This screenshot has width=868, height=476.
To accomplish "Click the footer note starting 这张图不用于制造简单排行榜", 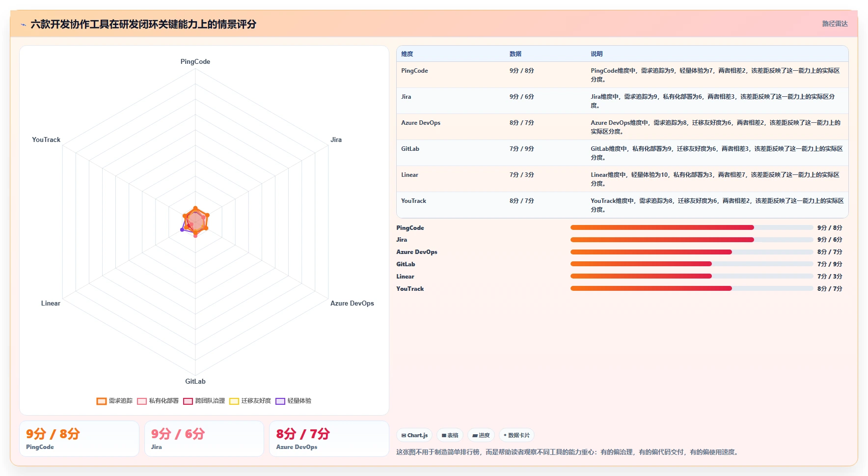I will [568, 452].
